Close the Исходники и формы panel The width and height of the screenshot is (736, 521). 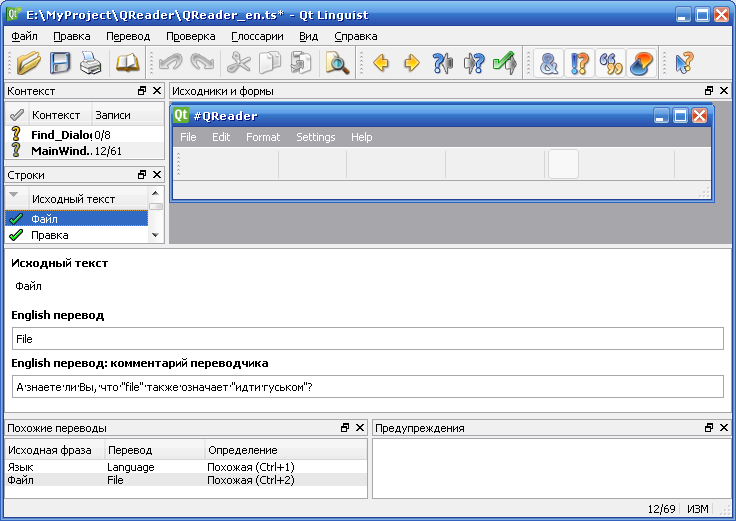pyautogui.click(x=724, y=91)
